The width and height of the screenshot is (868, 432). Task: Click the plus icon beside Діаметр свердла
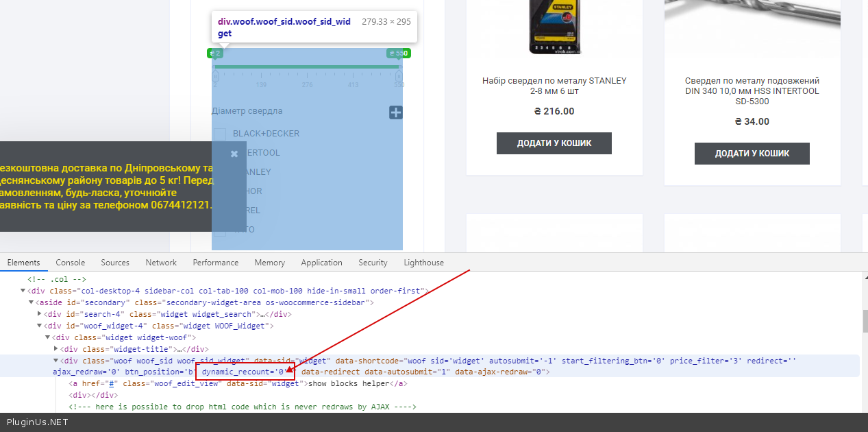tap(395, 112)
